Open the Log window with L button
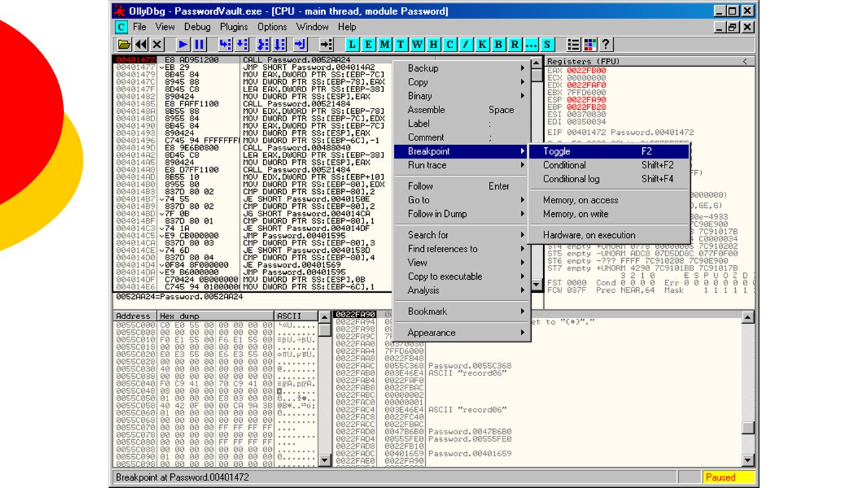The height and width of the screenshot is (488, 868). (352, 45)
